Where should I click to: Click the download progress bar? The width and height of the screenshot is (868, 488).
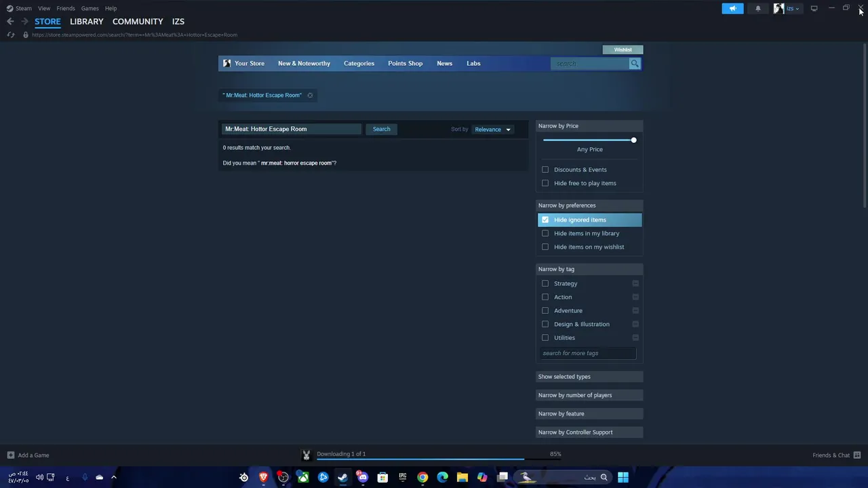pos(438,460)
